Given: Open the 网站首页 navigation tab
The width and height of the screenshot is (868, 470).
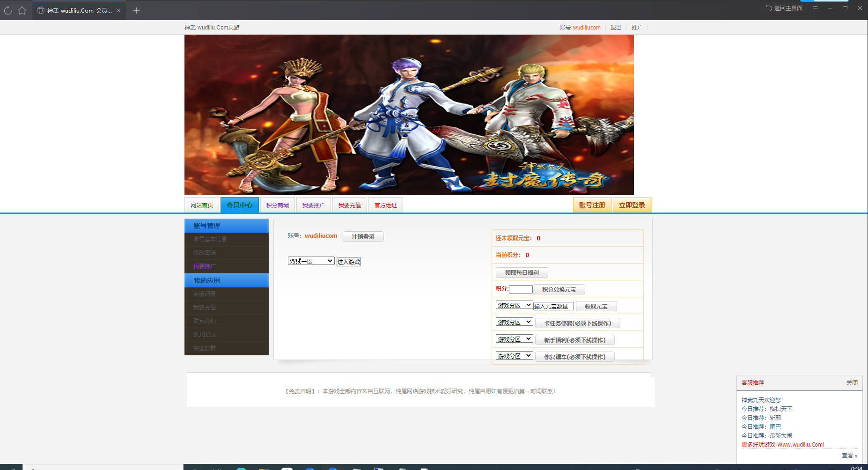Looking at the screenshot, I should (202, 205).
